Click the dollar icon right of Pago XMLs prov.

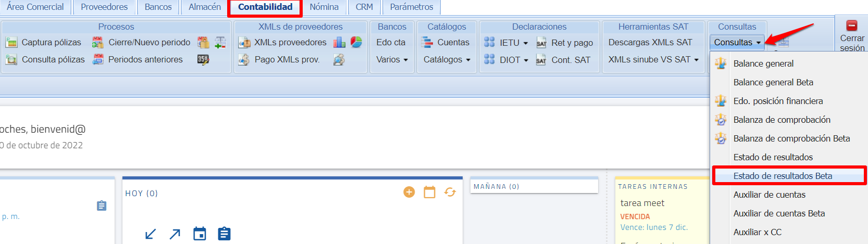coord(339,59)
